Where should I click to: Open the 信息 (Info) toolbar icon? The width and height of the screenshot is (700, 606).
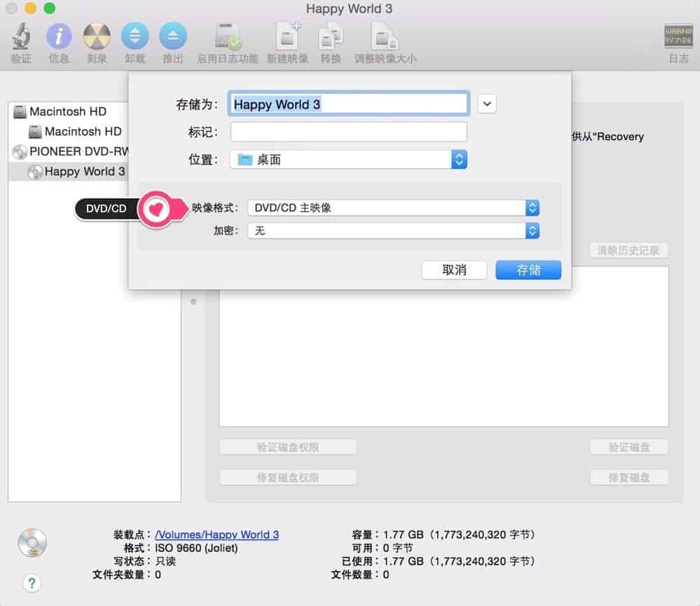[59, 36]
